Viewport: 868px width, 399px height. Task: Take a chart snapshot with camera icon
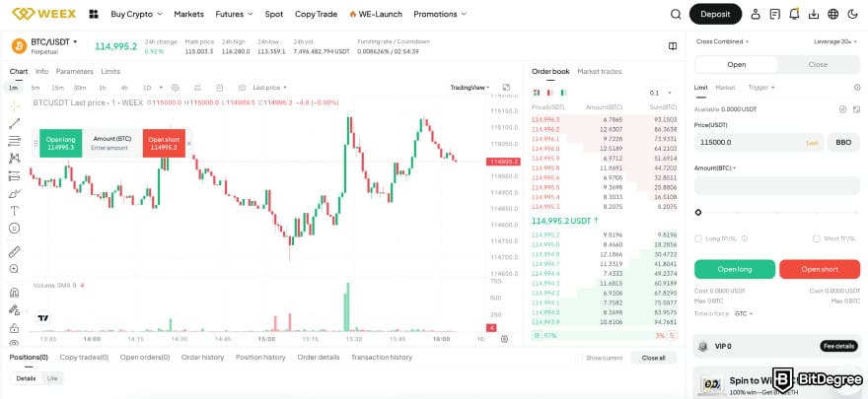pos(242,88)
